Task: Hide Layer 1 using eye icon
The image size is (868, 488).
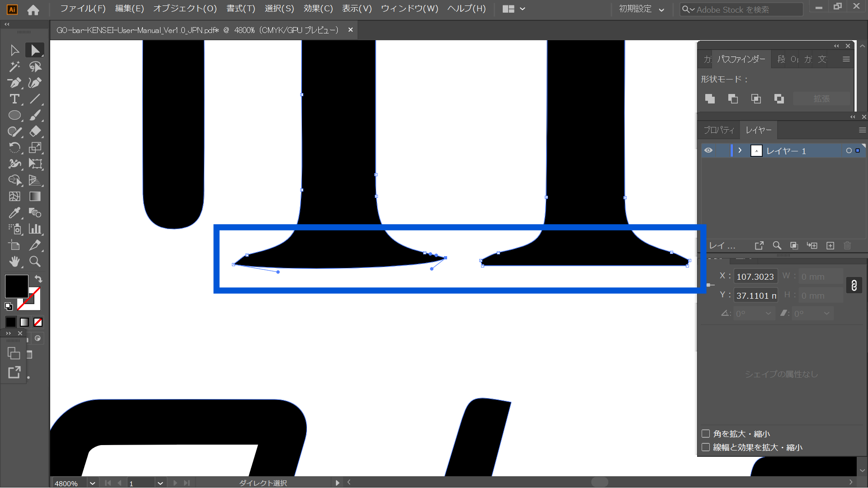Action: point(708,150)
